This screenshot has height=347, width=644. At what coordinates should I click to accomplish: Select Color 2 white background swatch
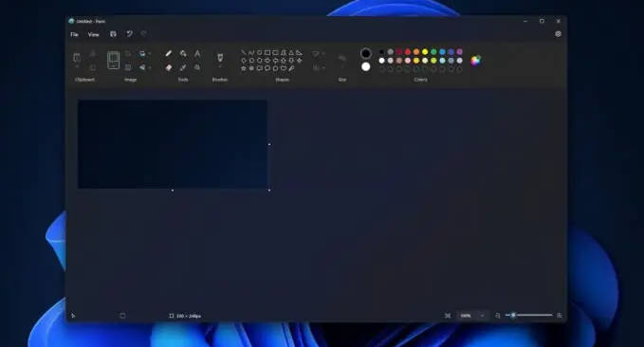[365, 66]
